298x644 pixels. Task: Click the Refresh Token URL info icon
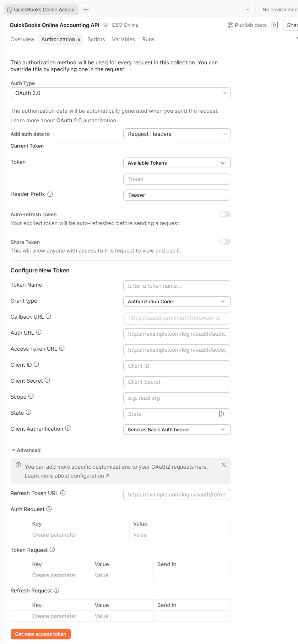63,493
